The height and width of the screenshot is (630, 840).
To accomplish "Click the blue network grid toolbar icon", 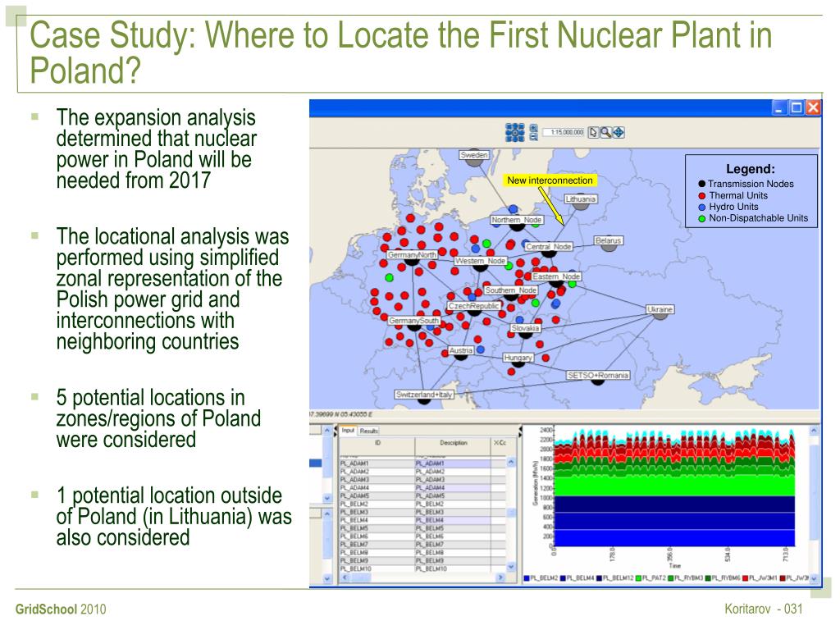I will (x=515, y=132).
